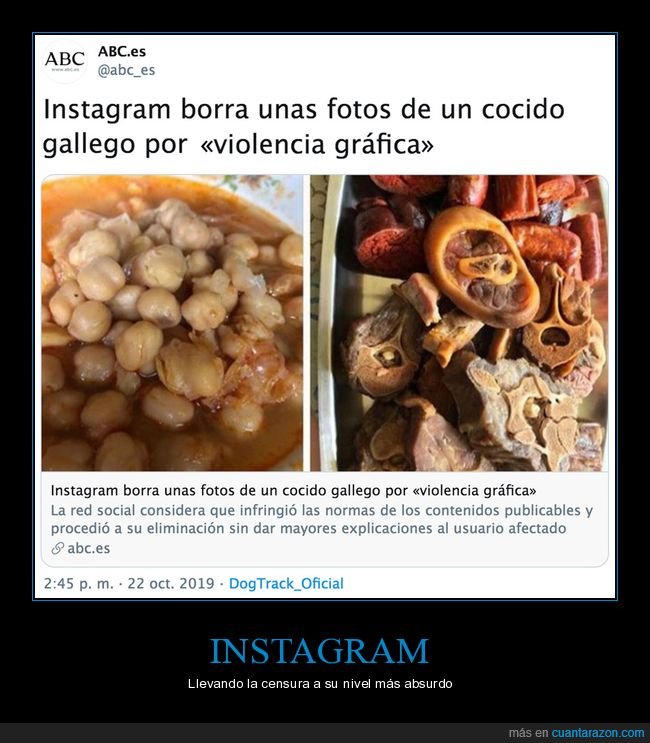Open the cooked meats and chorizo photo
Viewport: 650px width, 743px height.
pyautogui.click(x=459, y=323)
